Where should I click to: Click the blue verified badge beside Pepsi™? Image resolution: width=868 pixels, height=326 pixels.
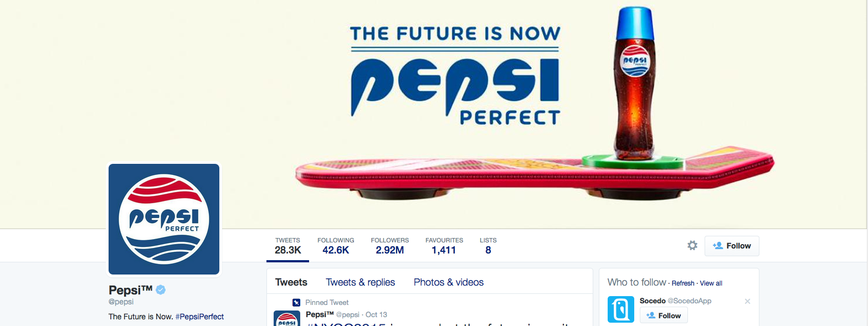click(x=161, y=290)
